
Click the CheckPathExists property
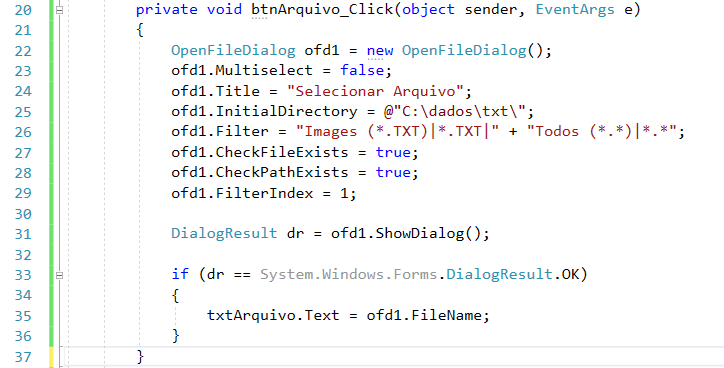coord(282,172)
